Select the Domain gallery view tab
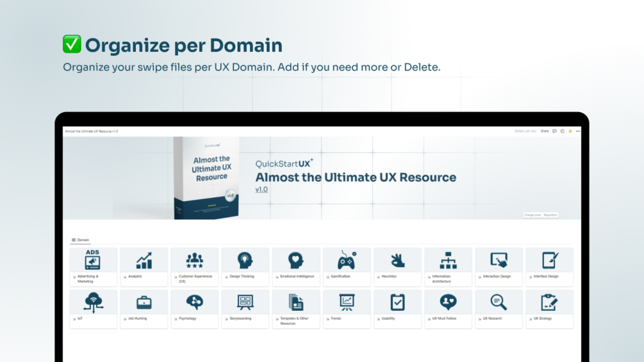 click(81, 240)
